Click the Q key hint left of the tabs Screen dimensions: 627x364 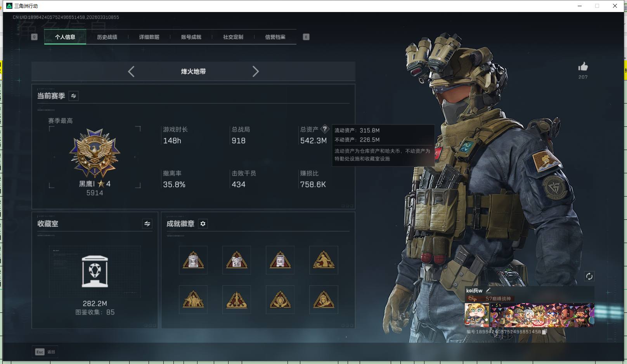pos(34,37)
